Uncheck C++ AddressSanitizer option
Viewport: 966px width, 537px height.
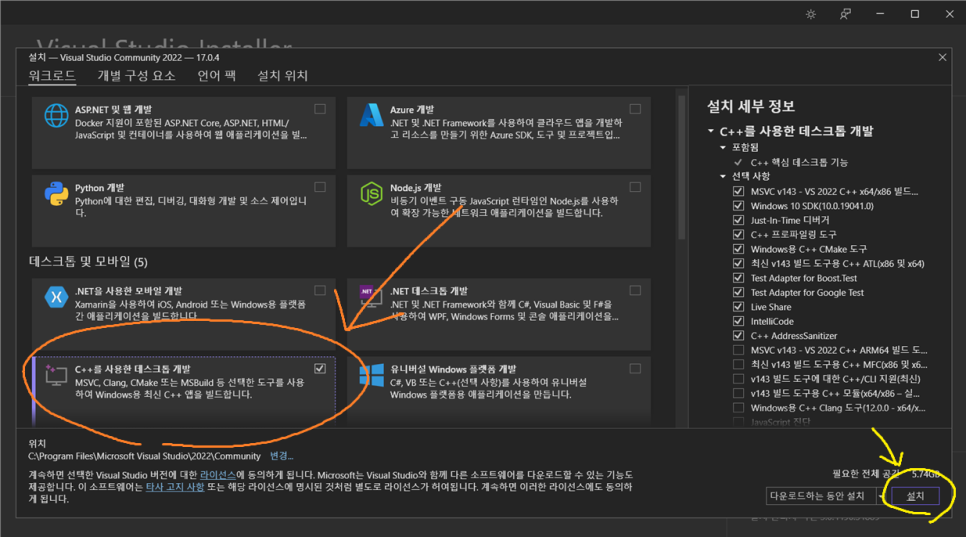(738, 336)
